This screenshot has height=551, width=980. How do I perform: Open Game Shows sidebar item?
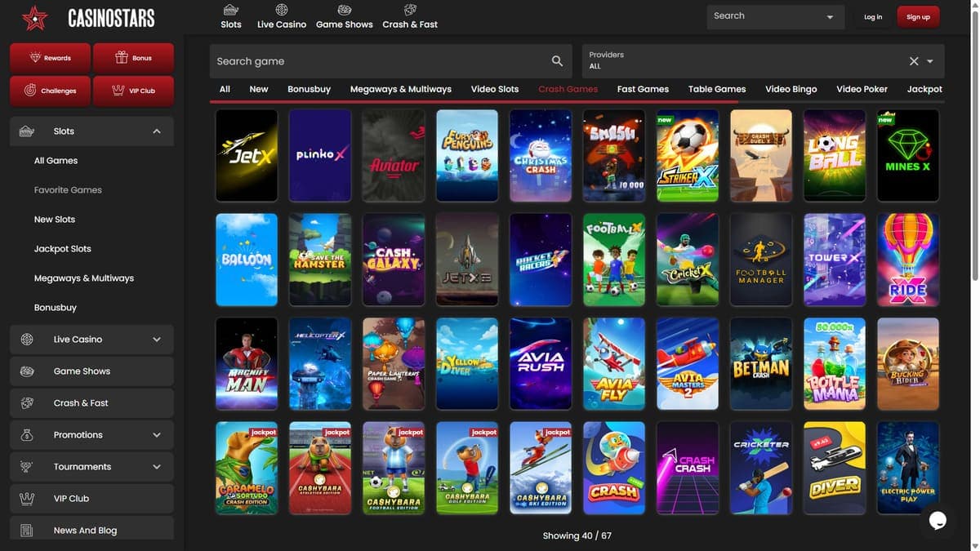point(91,371)
